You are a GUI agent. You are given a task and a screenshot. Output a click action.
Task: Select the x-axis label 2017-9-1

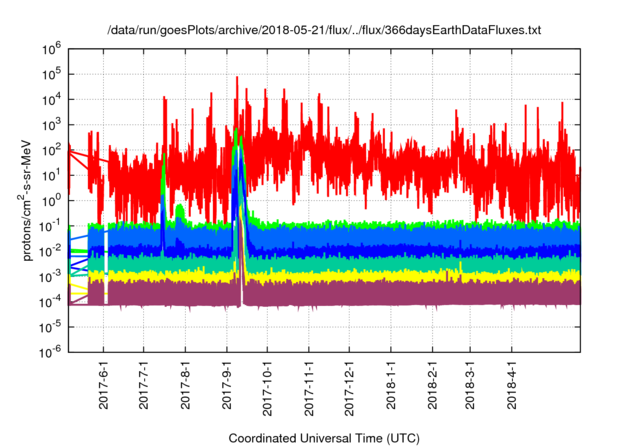(x=227, y=385)
